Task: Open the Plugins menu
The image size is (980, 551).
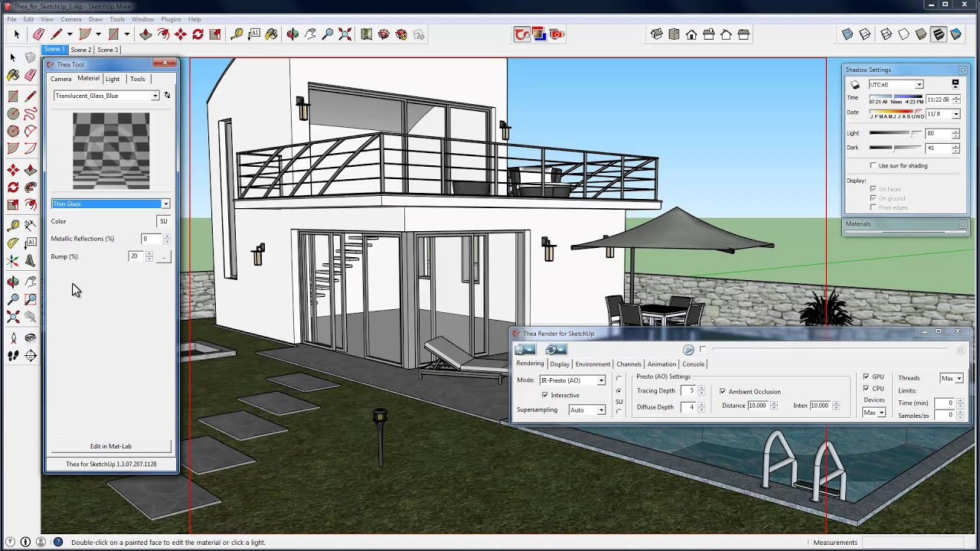Action: pos(171,19)
